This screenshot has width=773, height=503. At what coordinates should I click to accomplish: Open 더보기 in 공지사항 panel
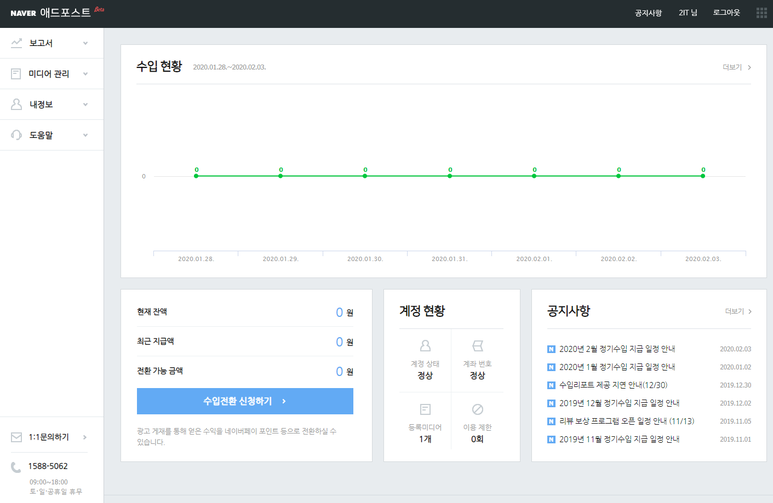(x=738, y=311)
